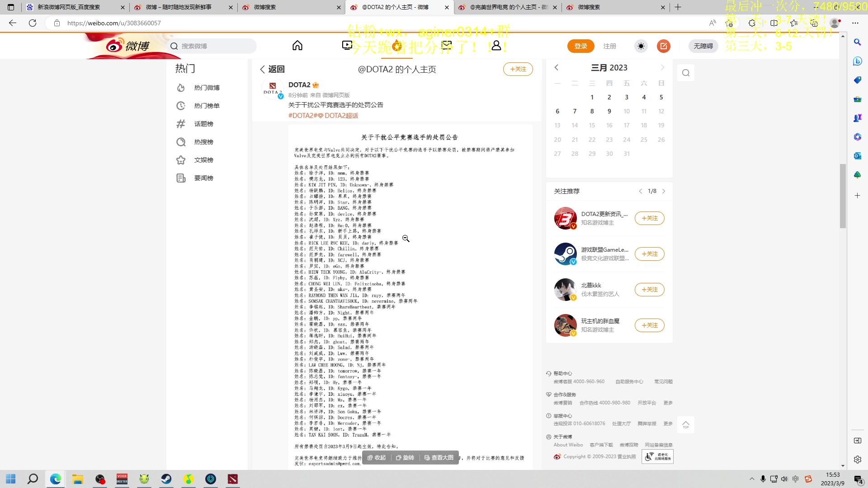The height and width of the screenshot is (488, 868).
Task: Click the 无障碍 accessibility button
Action: (703, 46)
